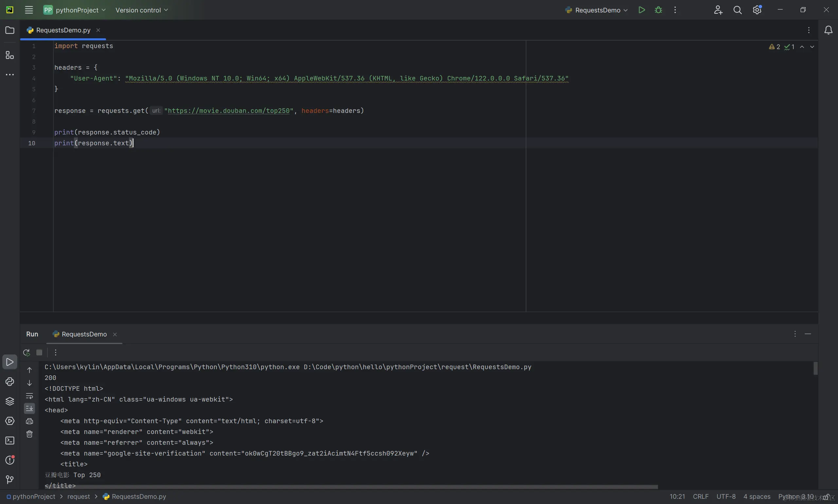Open the Python Packages tool window
Viewport: 838px width, 504px height.
[10, 401]
